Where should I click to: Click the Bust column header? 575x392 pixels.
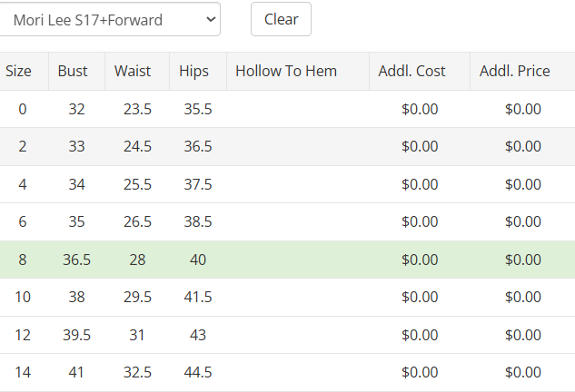tap(73, 71)
